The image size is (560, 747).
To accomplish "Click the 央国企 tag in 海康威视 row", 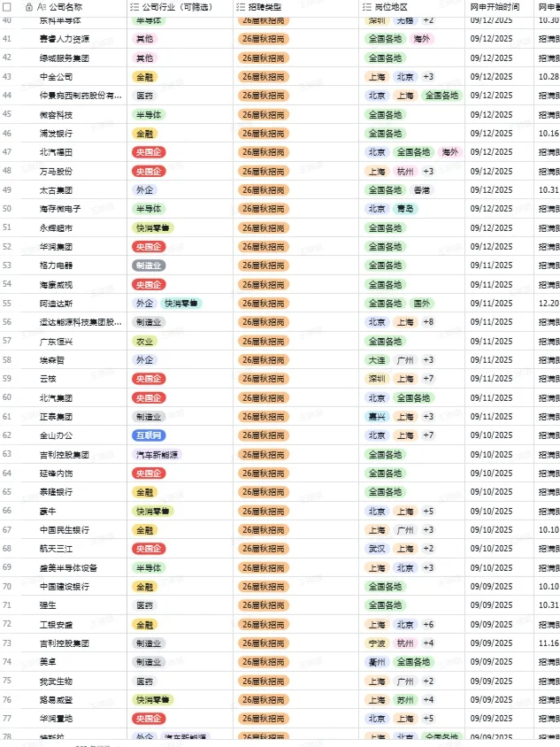I will pyautogui.click(x=149, y=285).
